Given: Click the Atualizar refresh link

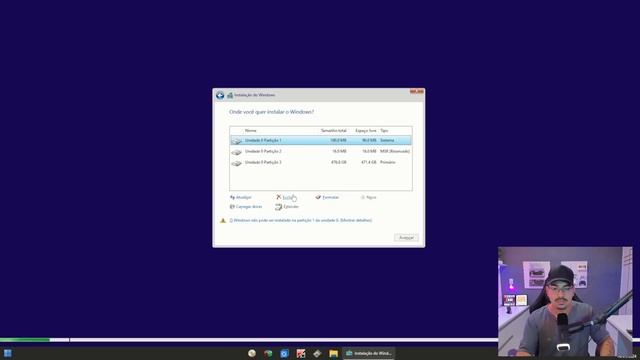Looking at the screenshot, I should click(244, 198).
